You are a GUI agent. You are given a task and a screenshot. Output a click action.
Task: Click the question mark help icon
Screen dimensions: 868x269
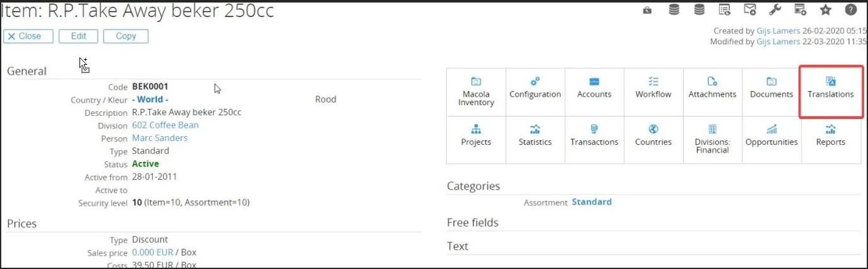850,9
